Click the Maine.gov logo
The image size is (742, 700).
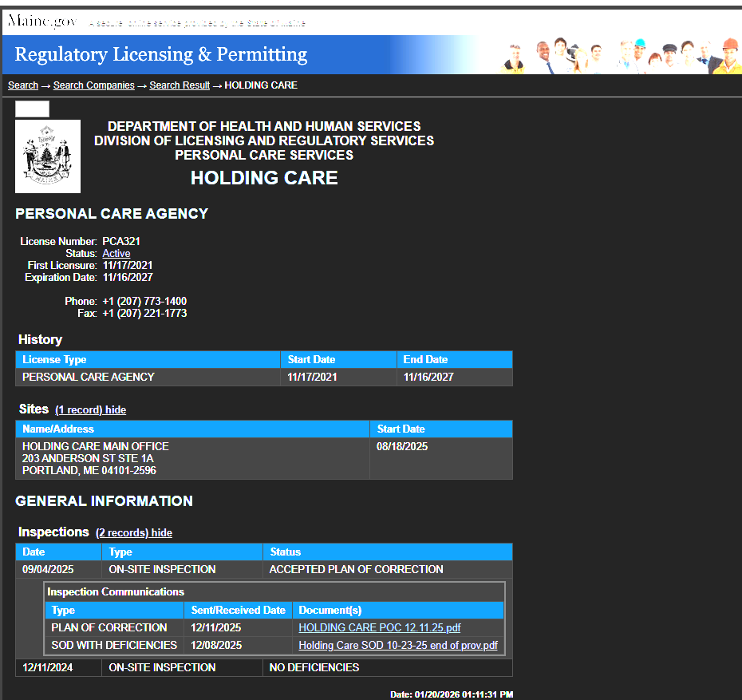pyautogui.click(x=41, y=22)
